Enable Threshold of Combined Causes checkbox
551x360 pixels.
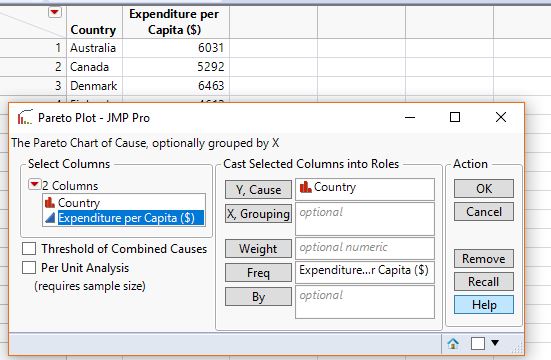(29, 249)
